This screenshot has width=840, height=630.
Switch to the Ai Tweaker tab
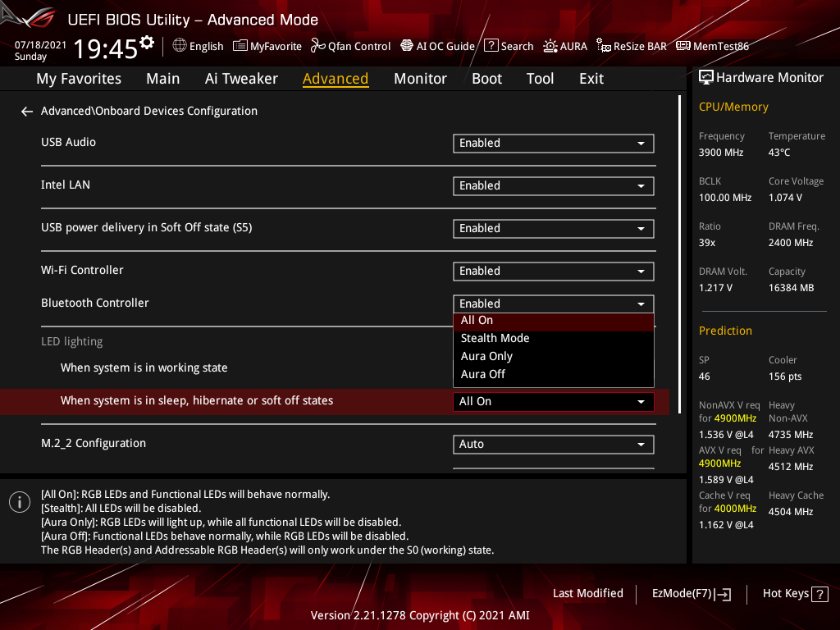pyautogui.click(x=241, y=78)
